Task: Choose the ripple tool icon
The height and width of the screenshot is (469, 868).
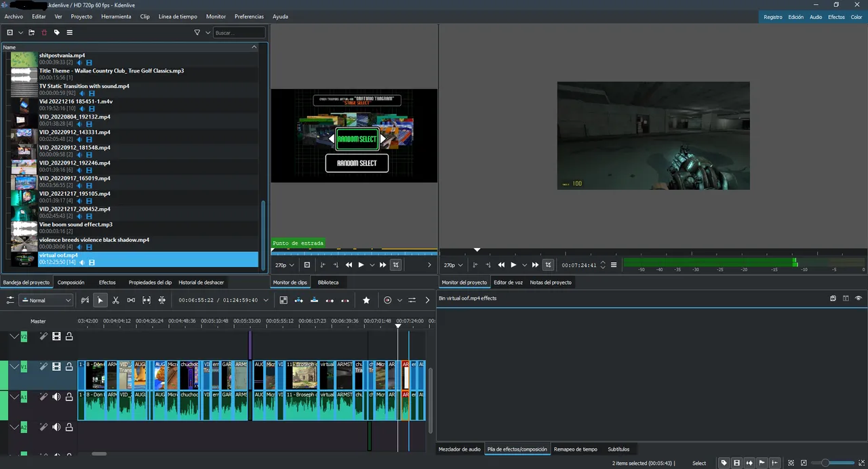Action: (x=162, y=300)
